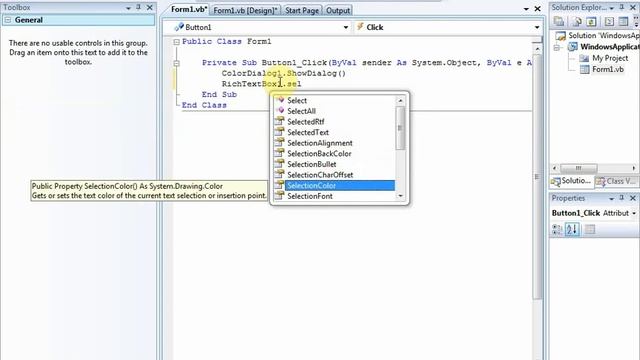Toggle auto-hide pin on Toolbox

click(138, 7)
